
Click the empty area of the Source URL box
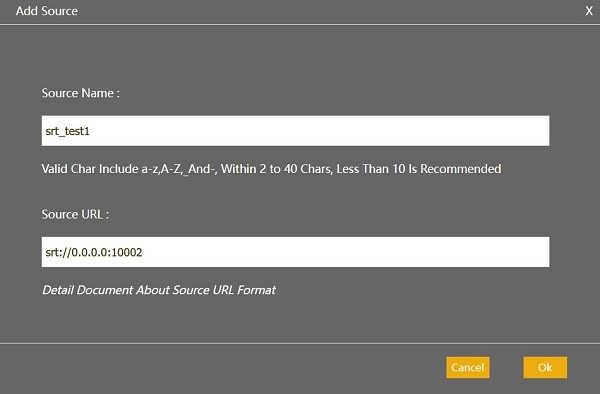pyautogui.click(x=344, y=252)
